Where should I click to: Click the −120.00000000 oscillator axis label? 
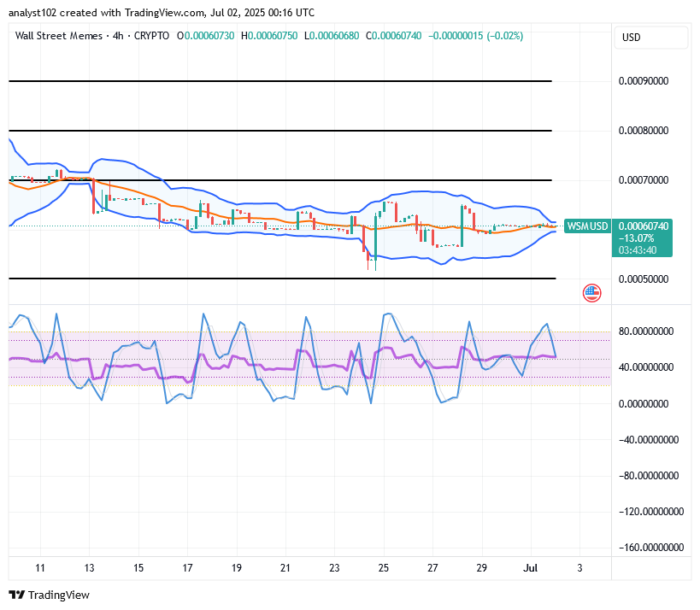click(651, 512)
